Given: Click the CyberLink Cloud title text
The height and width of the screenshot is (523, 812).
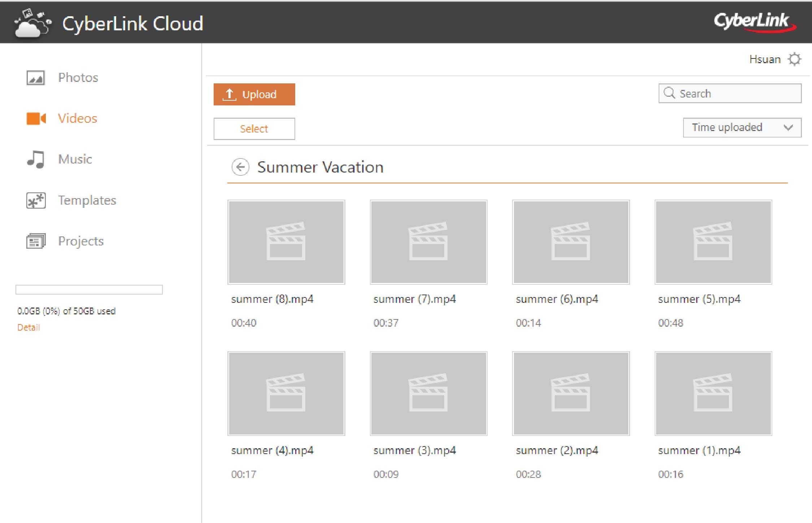Looking at the screenshot, I should click(133, 24).
